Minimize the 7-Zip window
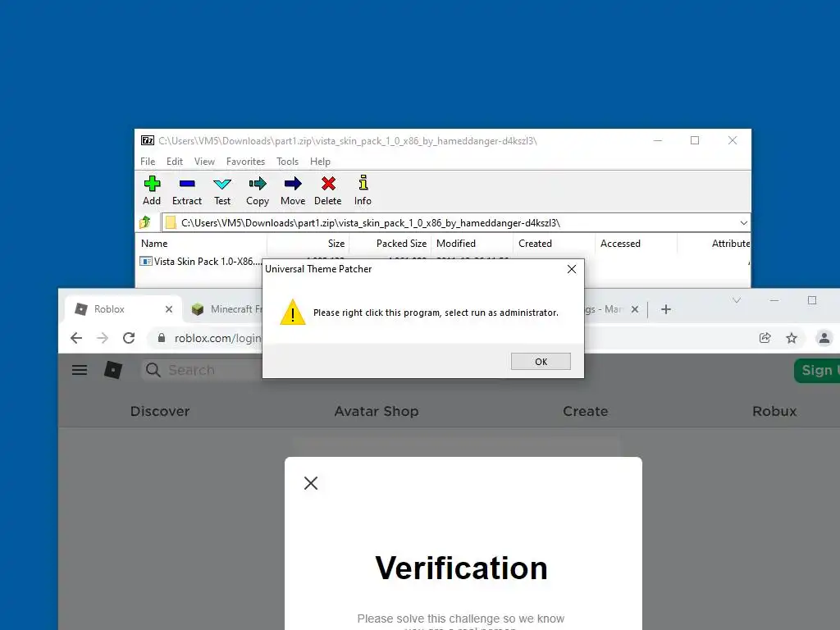840x630 pixels. 658,140
